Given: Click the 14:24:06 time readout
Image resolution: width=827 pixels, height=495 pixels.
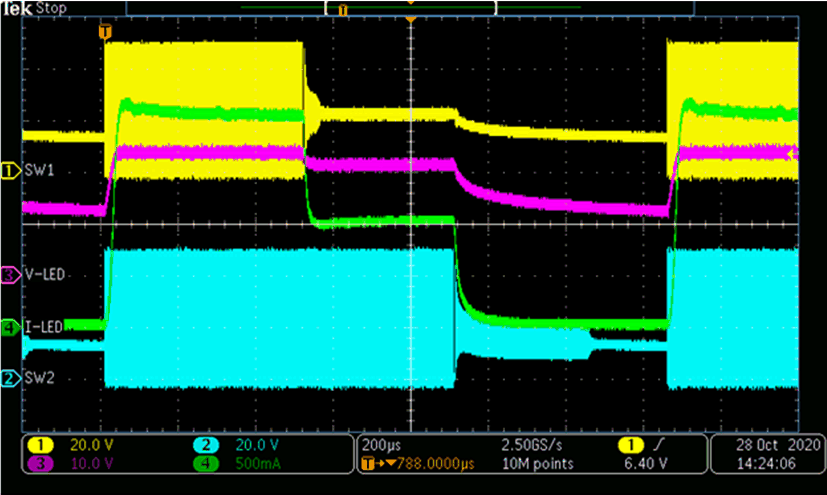Looking at the screenshot, I should click(765, 464).
